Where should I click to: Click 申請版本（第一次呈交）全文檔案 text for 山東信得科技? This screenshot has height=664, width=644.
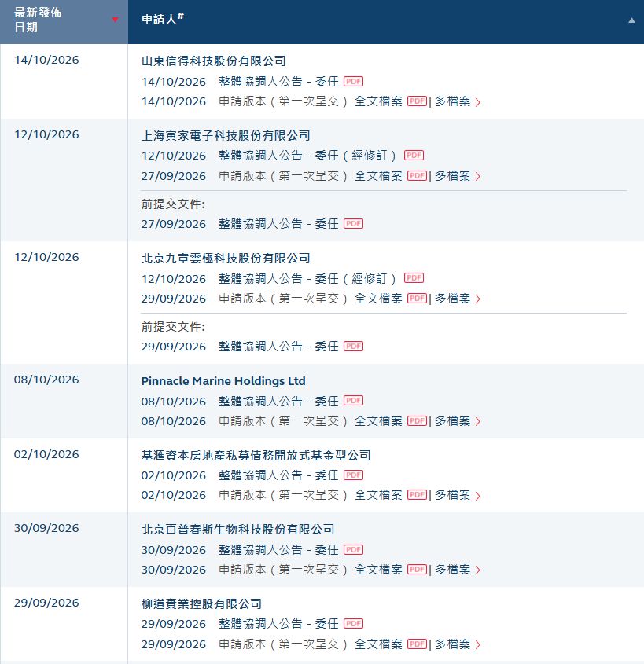pos(311,101)
